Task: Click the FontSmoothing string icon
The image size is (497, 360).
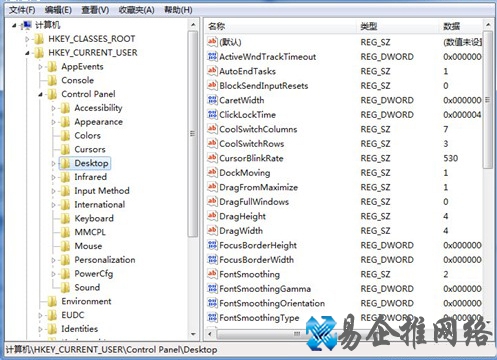Action: pos(212,274)
